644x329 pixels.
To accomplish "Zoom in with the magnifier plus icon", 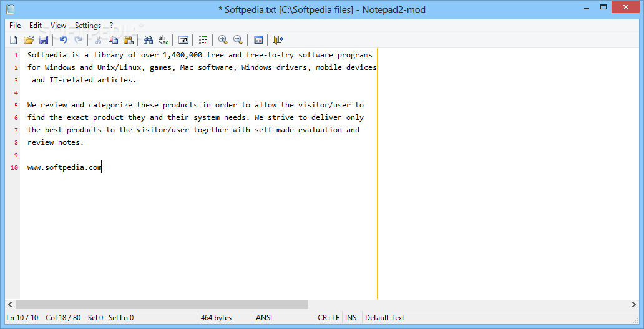I will [x=223, y=40].
